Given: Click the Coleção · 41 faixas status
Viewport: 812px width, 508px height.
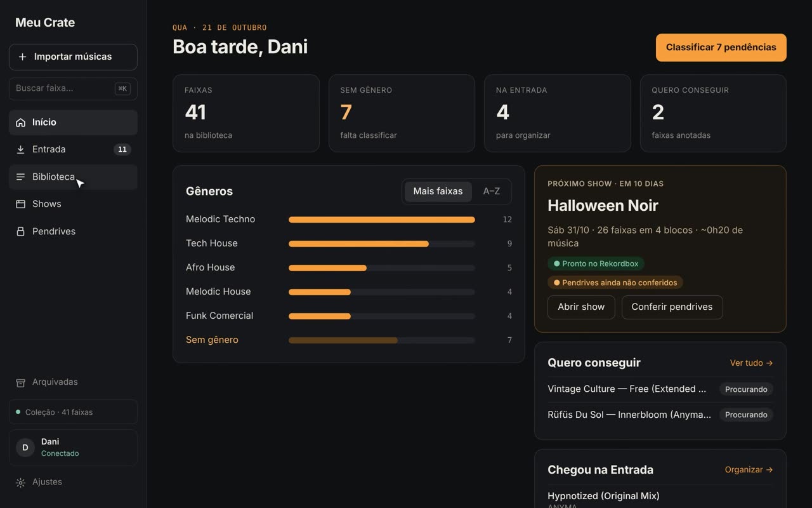Looking at the screenshot, I should (x=73, y=412).
